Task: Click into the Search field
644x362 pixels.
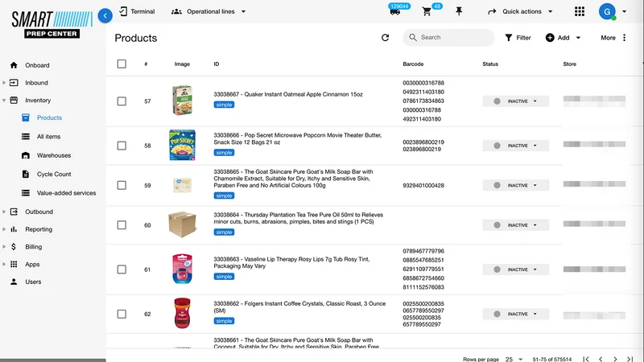Action: [448, 37]
